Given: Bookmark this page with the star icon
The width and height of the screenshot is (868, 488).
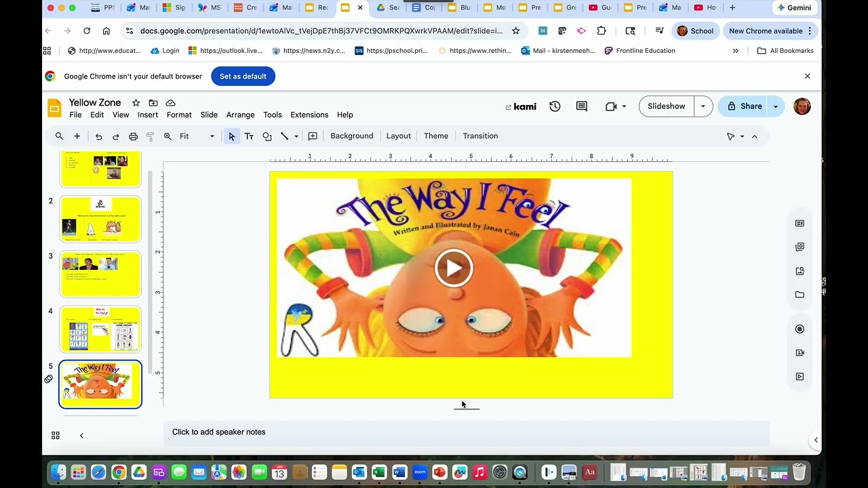Looking at the screenshot, I should [515, 31].
